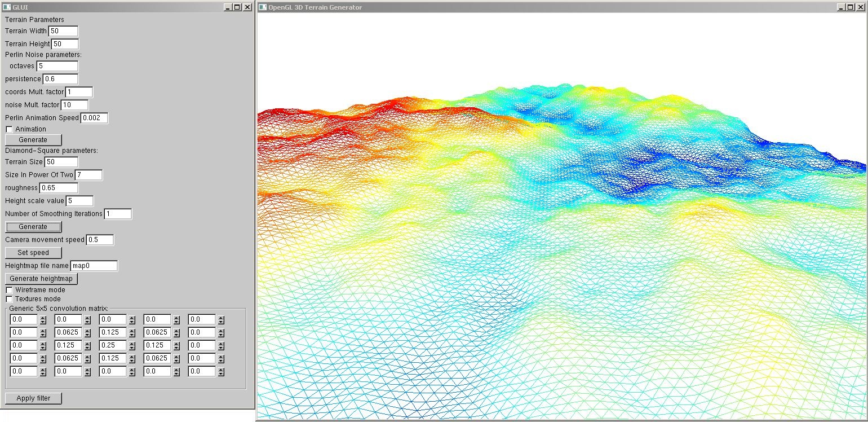Click spinner of matrix row 1 column 1
The image size is (868, 422).
[43, 320]
